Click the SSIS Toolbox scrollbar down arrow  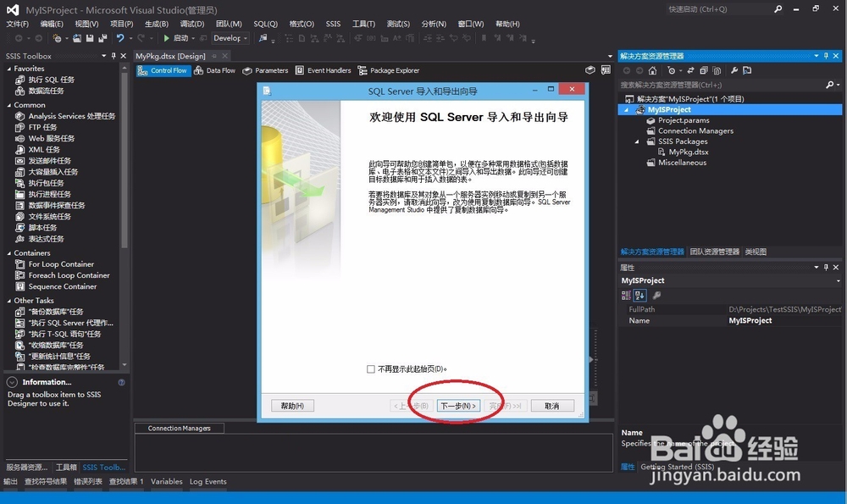click(x=125, y=365)
